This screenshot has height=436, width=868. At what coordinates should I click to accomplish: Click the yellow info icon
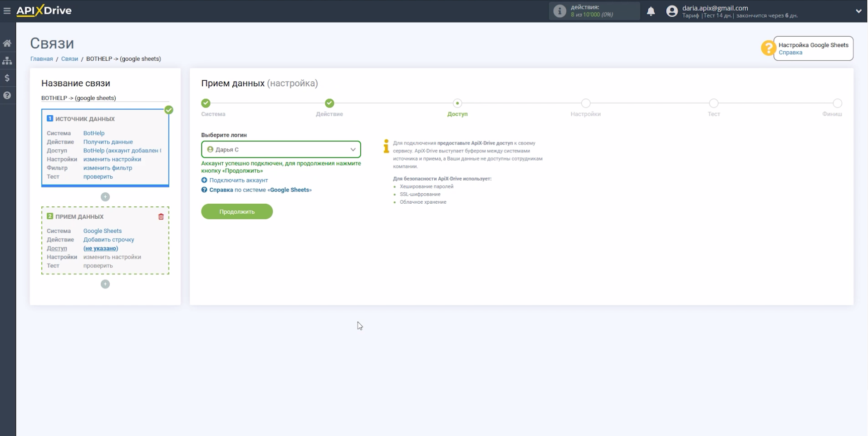(386, 146)
